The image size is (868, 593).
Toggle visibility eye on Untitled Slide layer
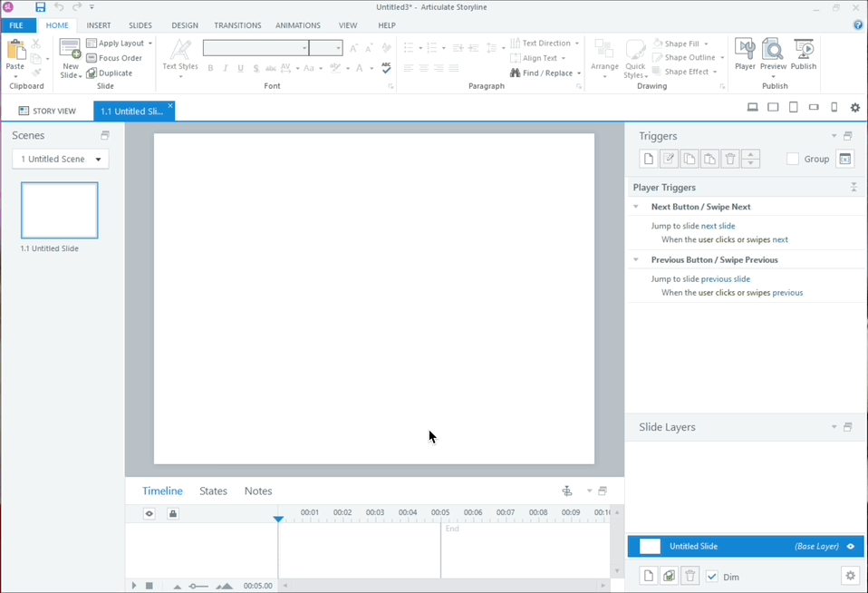(x=850, y=547)
